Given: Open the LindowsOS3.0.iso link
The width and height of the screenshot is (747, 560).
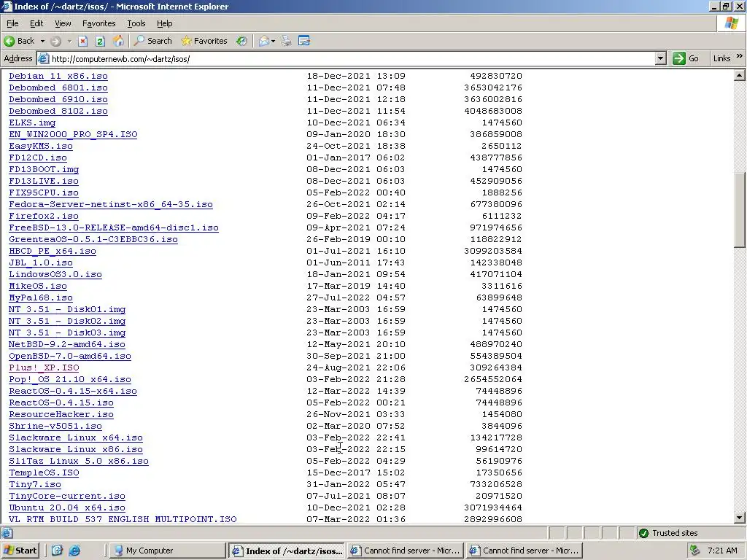Looking at the screenshot, I should click(55, 274).
